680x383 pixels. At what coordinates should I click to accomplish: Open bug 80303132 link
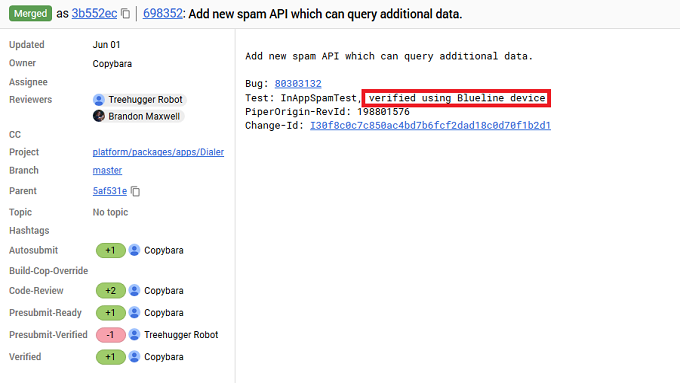pyautogui.click(x=298, y=84)
